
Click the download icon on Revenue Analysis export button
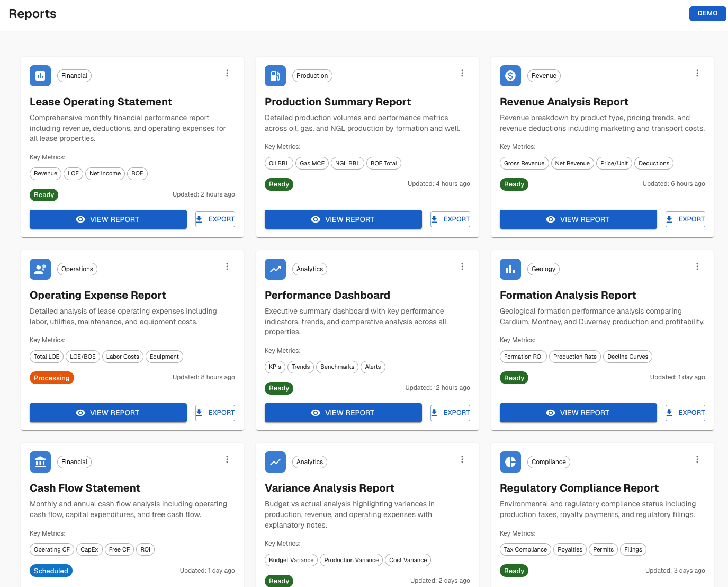[x=670, y=219]
